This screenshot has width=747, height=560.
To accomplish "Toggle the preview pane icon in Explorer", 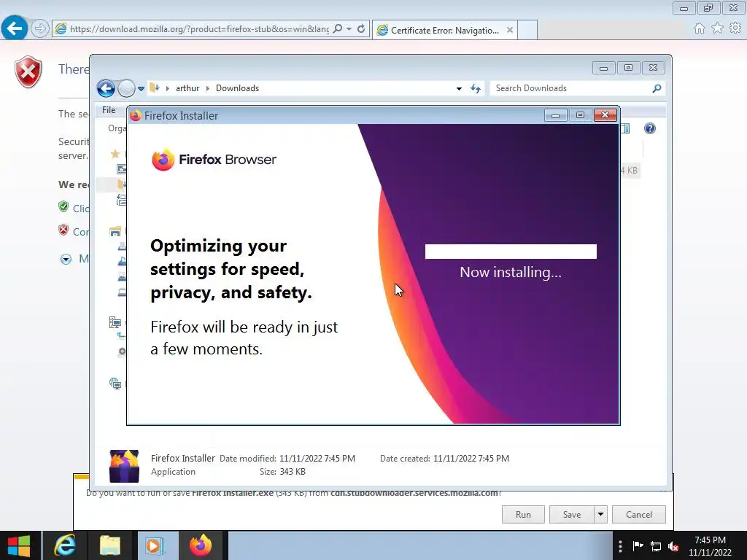I will 624,128.
